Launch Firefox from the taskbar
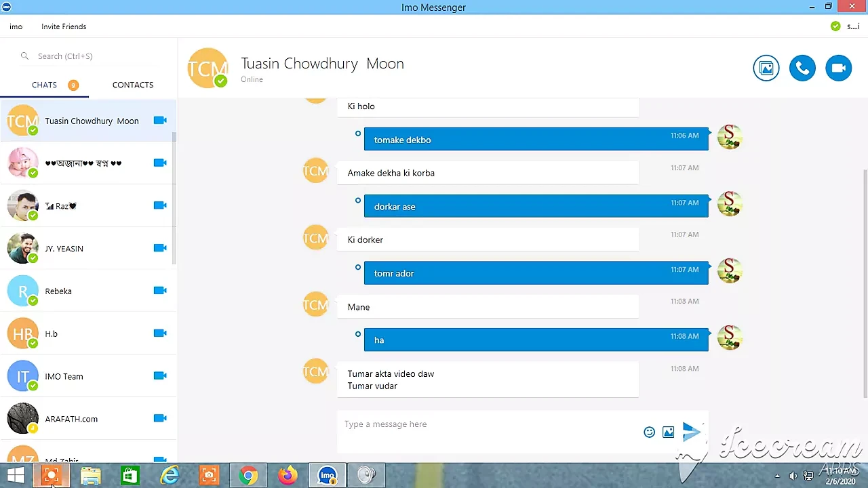Image resolution: width=868 pixels, height=488 pixels. (288, 476)
